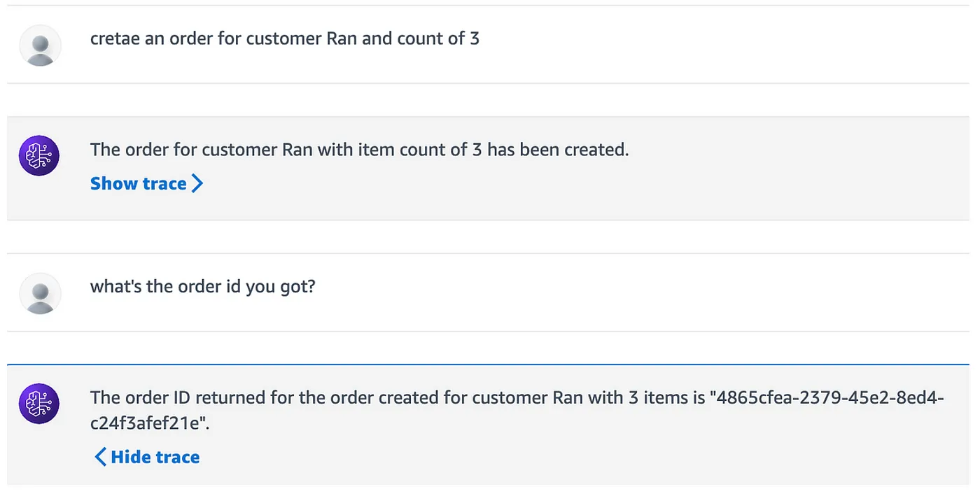Click the order ID ending c24f3afef21e on the second line

(148, 424)
